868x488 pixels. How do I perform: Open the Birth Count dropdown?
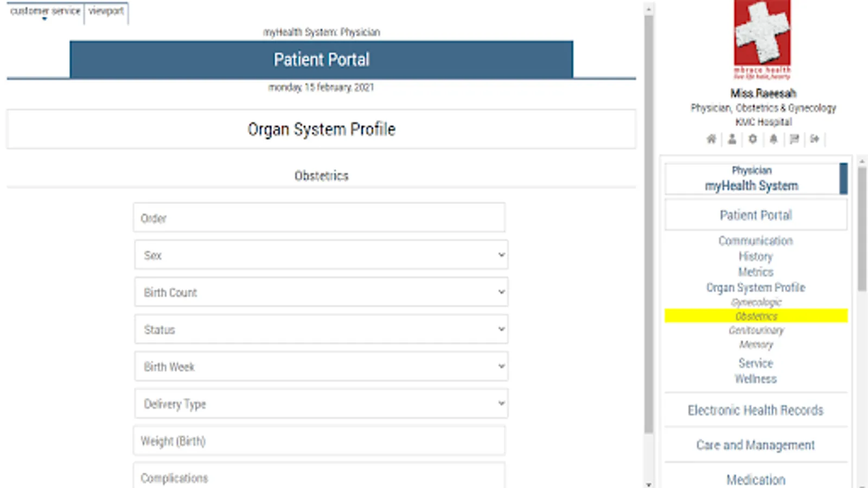321,292
